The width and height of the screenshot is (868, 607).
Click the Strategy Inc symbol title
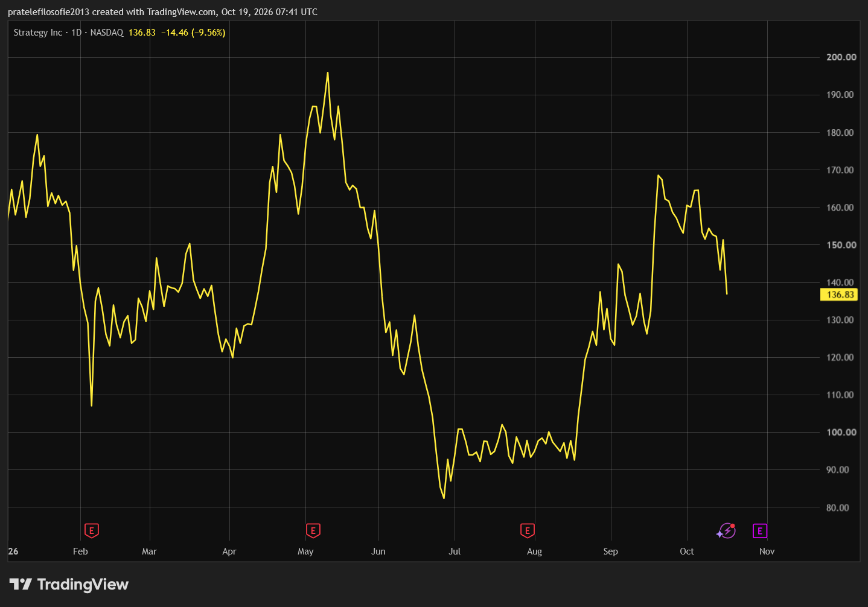tap(38, 33)
